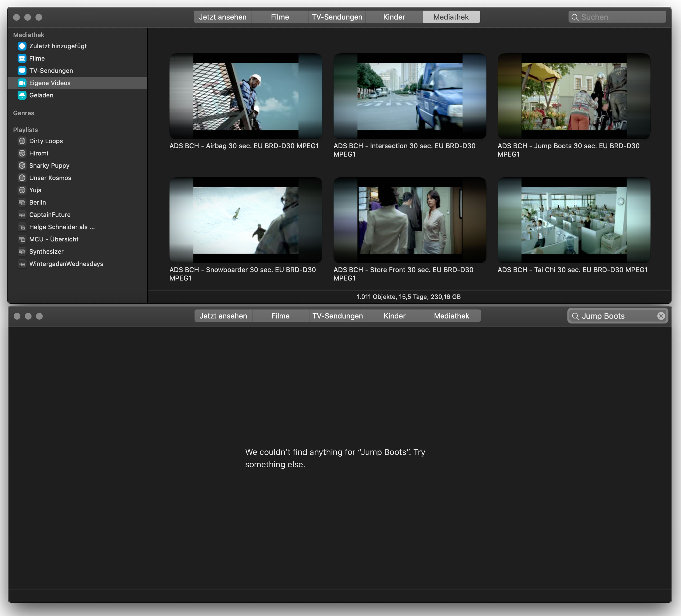
Task: Click the Dirty Loops smart playlist icon
Action: 22,141
